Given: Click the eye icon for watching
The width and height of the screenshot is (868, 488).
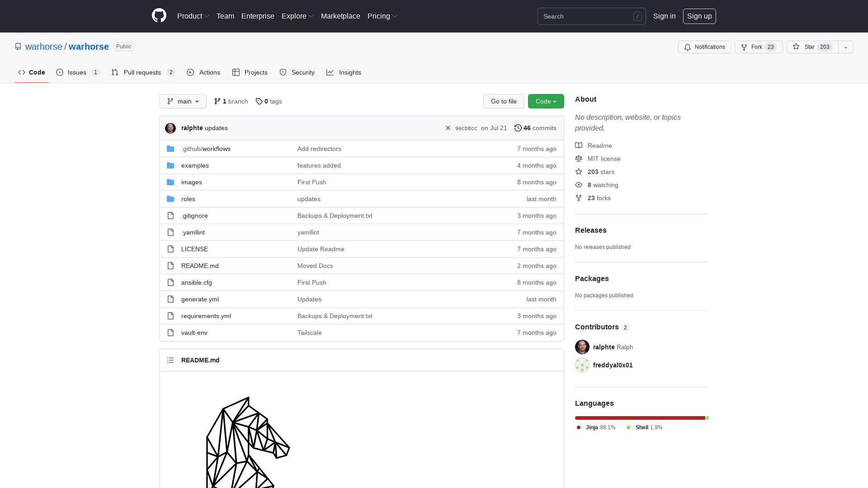Looking at the screenshot, I should click(x=579, y=185).
